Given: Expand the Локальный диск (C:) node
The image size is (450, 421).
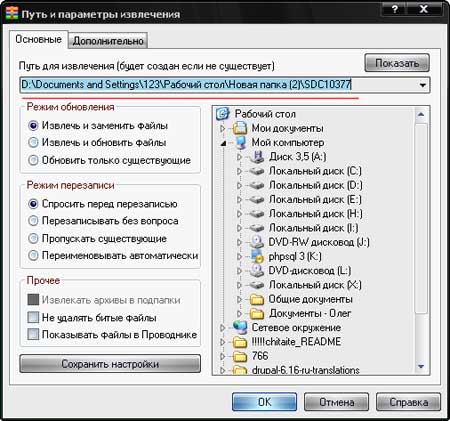Looking at the screenshot, I should pos(239,171).
